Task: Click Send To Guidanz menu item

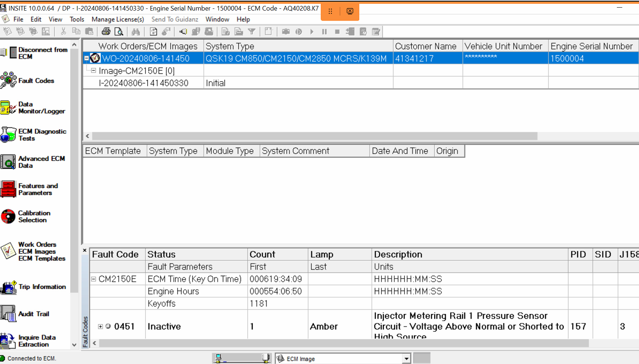Action: (175, 19)
